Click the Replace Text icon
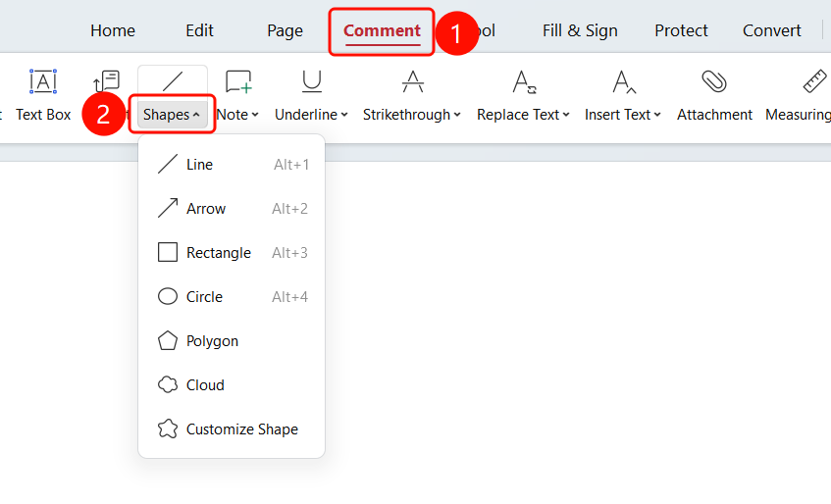831x504 pixels. tap(524, 82)
